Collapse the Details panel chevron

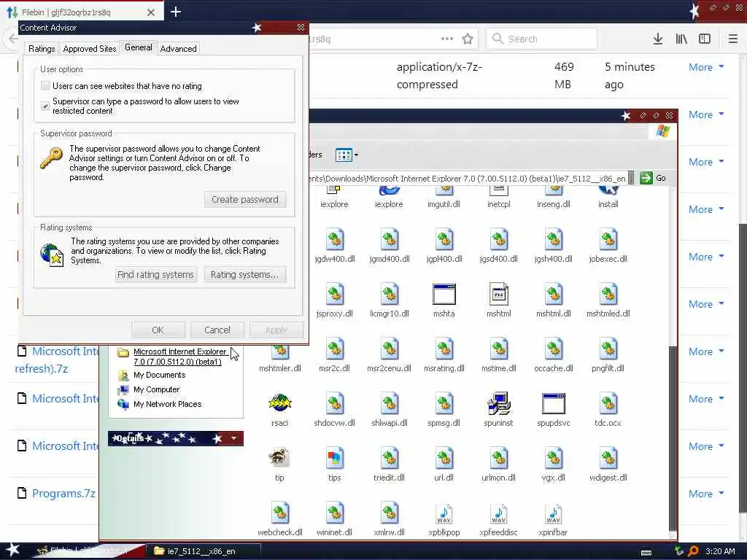[x=233, y=438]
